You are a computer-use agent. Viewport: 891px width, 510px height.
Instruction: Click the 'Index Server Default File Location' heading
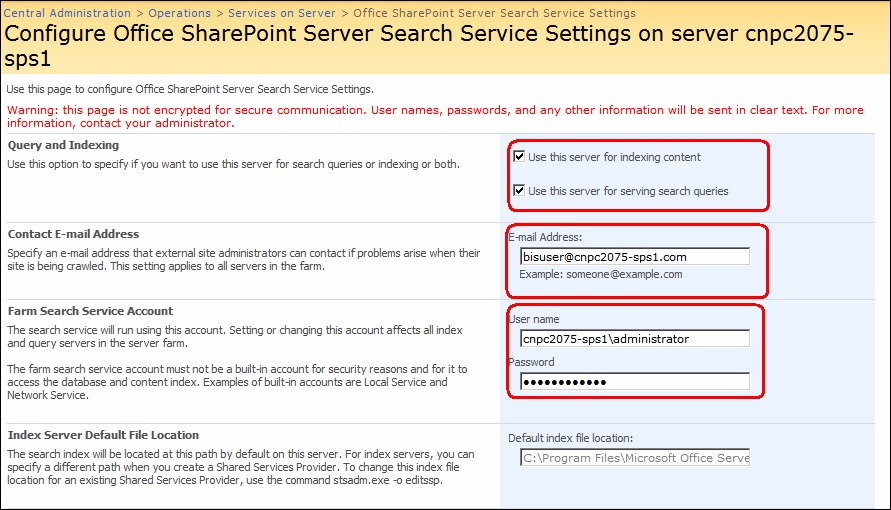coord(103,435)
